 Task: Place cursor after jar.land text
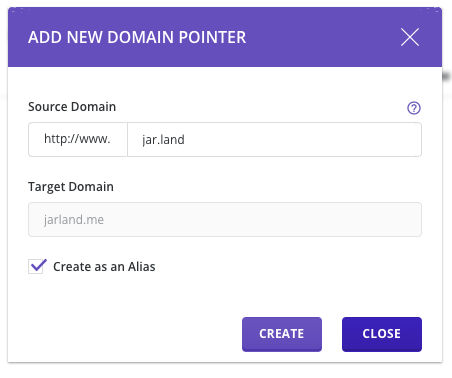coord(185,140)
